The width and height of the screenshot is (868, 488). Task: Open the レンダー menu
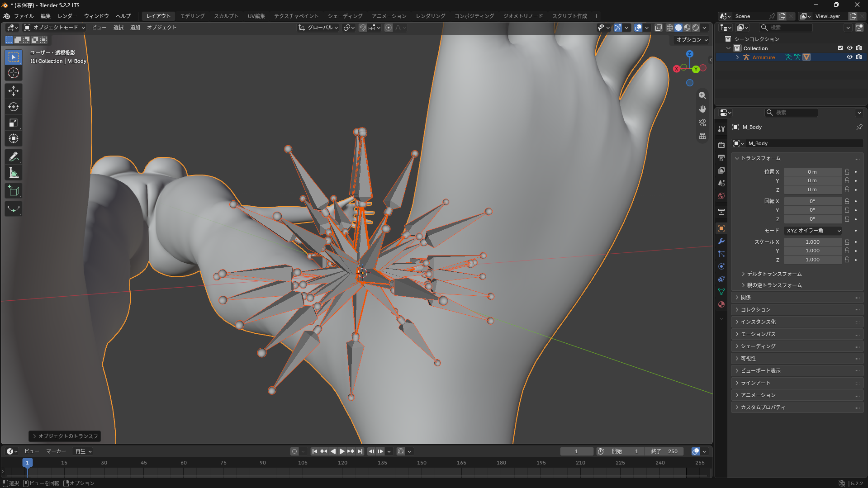pos(67,16)
